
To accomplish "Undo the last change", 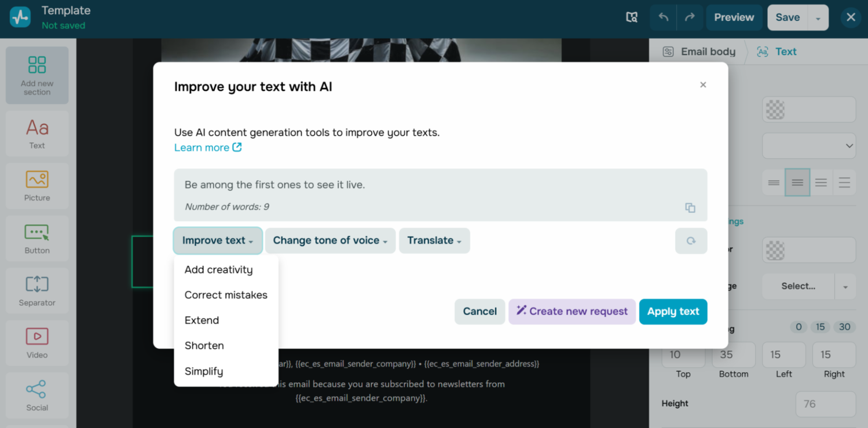I will [663, 17].
